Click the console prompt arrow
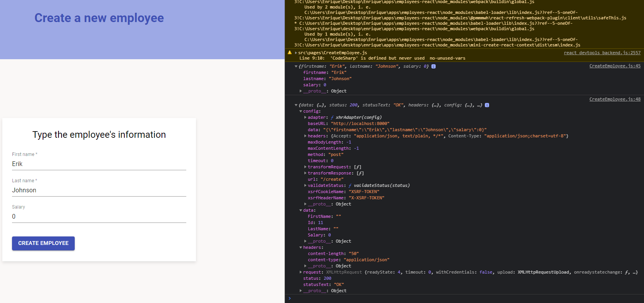The height and width of the screenshot is (303, 644). [290, 298]
